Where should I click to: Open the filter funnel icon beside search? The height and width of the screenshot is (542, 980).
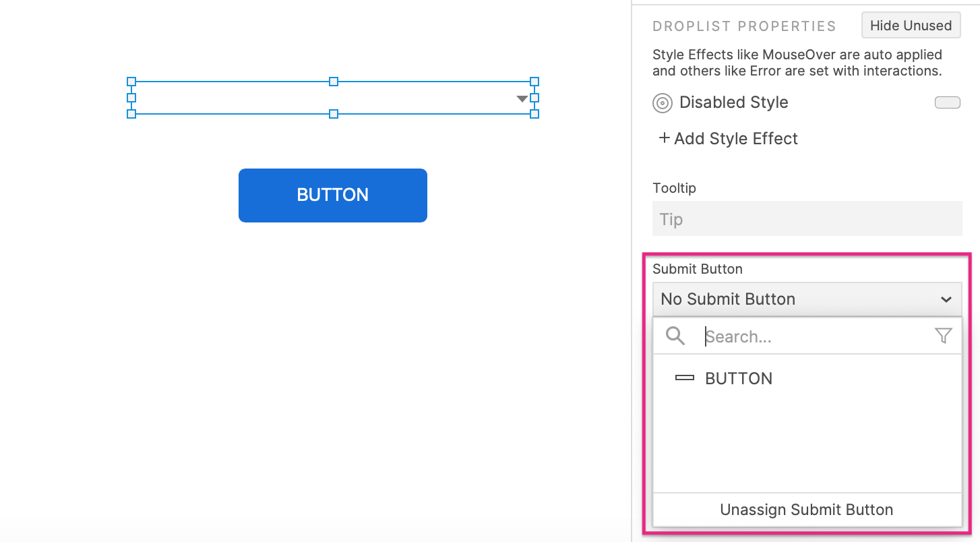(944, 336)
